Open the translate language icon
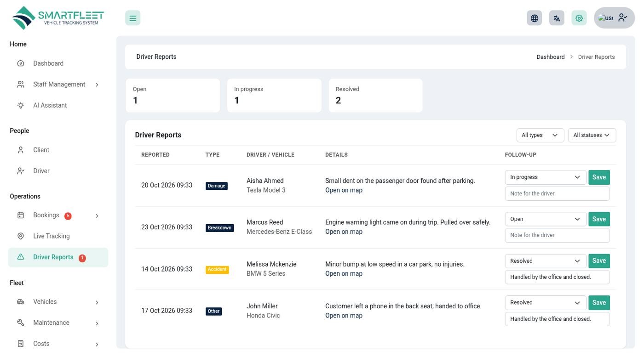 pos(557,18)
